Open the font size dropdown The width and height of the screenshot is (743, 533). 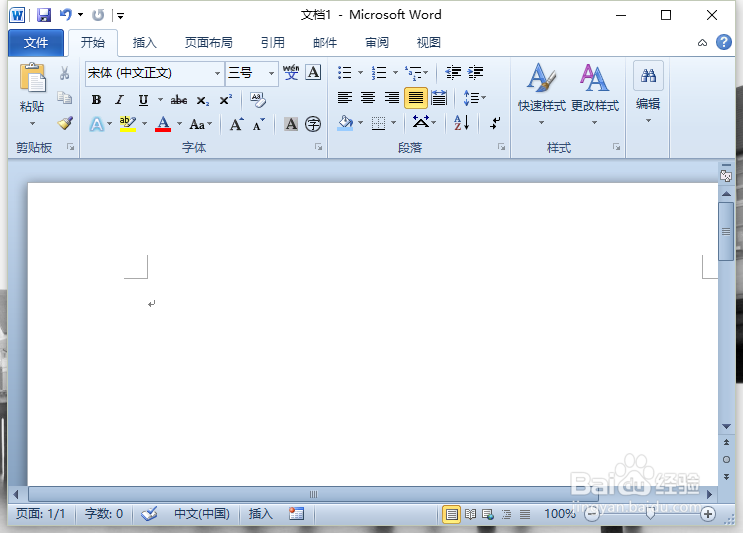pos(272,73)
